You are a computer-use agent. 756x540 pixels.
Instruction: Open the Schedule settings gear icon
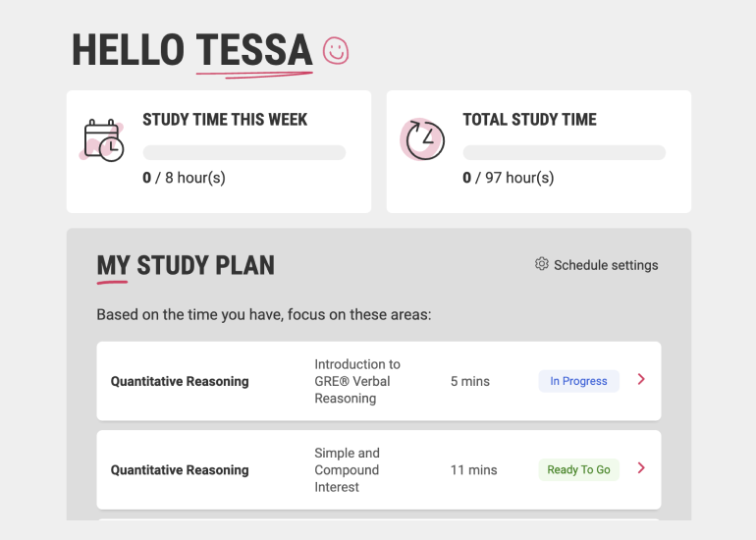coord(541,264)
